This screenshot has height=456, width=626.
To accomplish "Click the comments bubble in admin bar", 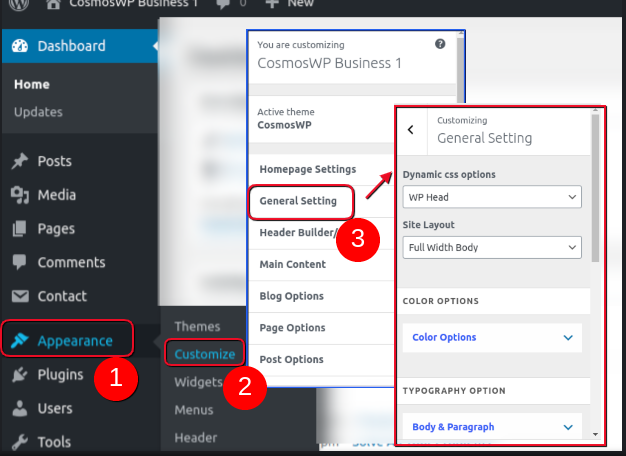I will click(x=223, y=4).
